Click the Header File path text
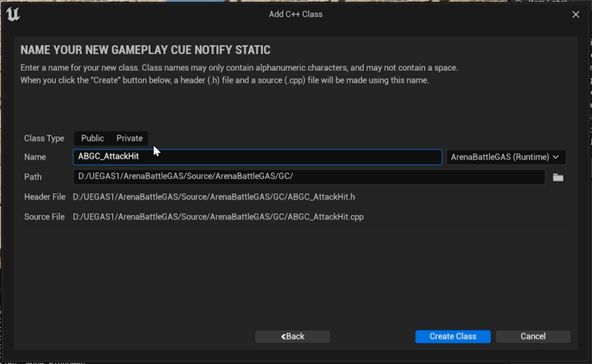The height and width of the screenshot is (364, 592). pyautogui.click(x=213, y=197)
